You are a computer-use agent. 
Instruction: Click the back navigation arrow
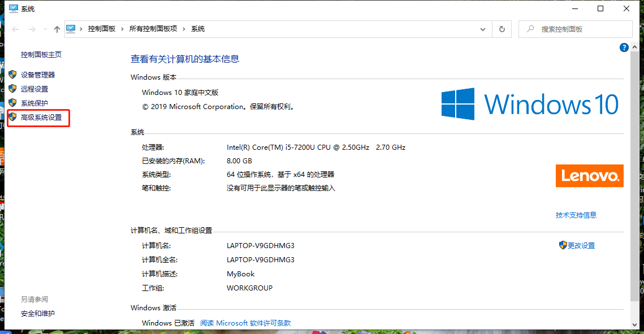coord(16,29)
